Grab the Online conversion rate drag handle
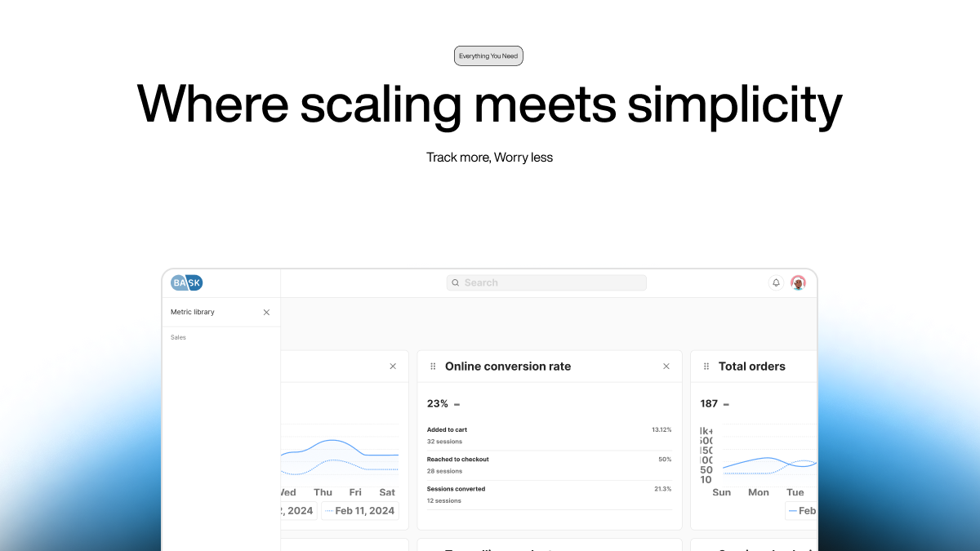Screen dimensions: 980x551 [x=433, y=367]
